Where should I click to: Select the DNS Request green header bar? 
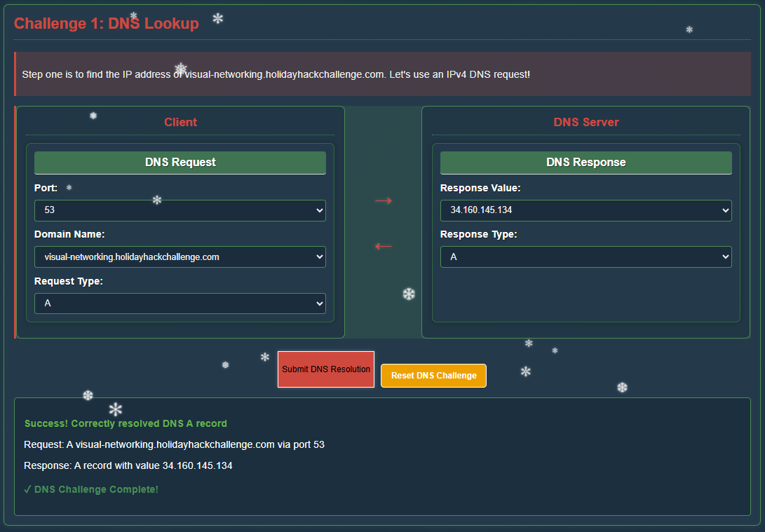coord(180,163)
